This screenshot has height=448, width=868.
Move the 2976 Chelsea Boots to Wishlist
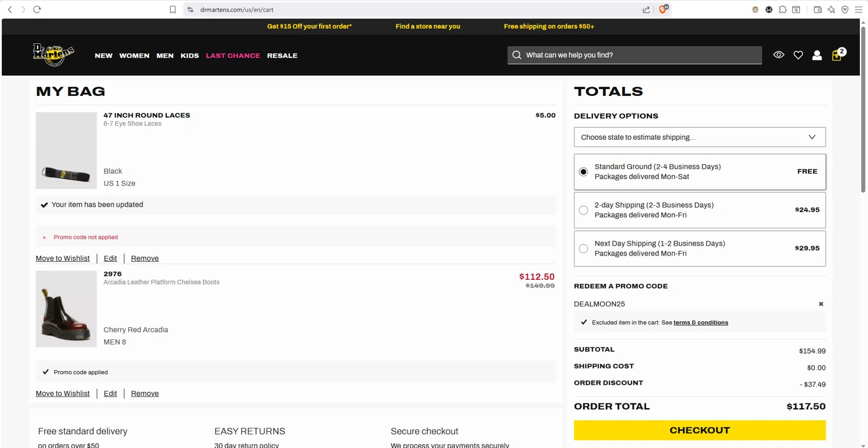pos(62,394)
